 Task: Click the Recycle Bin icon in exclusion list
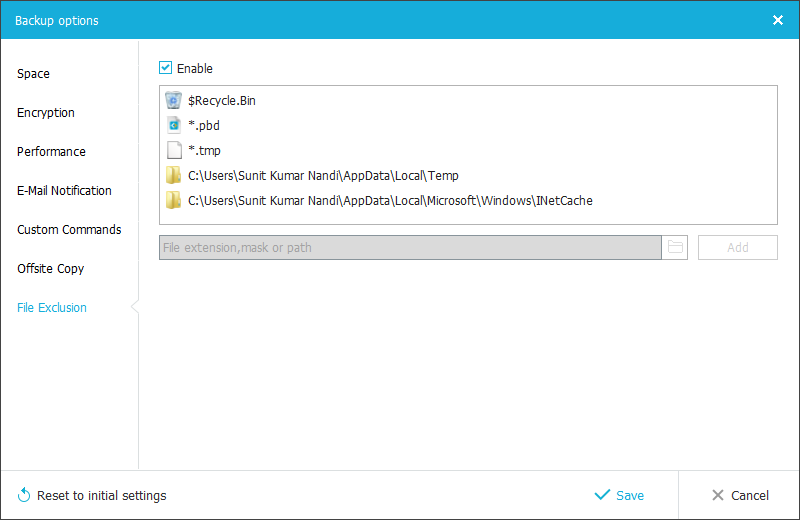(174, 100)
